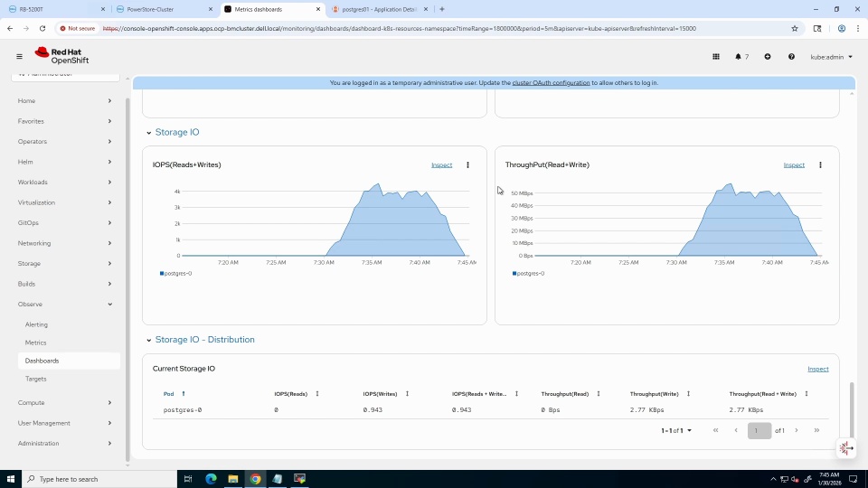Go to next page of table
The image size is (868, 488).
point(797,430)
